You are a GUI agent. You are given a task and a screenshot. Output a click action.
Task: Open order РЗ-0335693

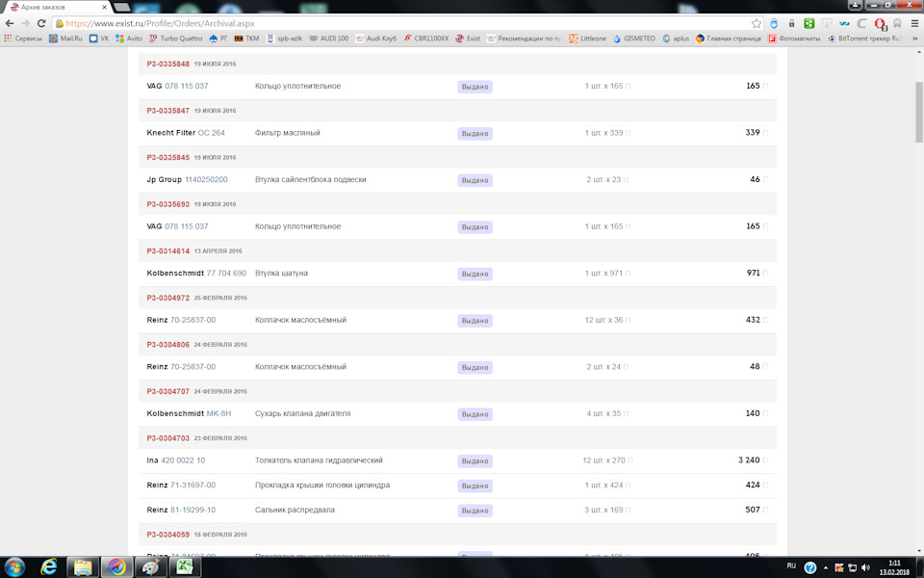(x=167, y=204)
